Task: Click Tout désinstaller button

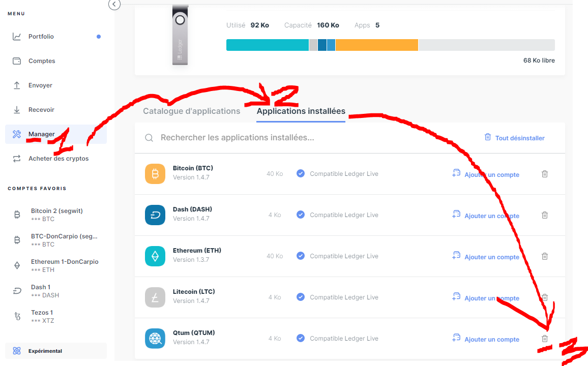Action: 514,138
